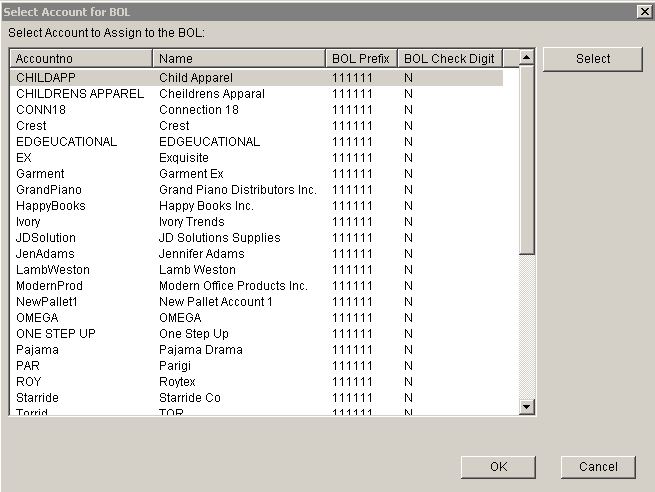The image size is (655, 492).
Task: Click the scroll up arrow of the list
Action: point(527,57)
